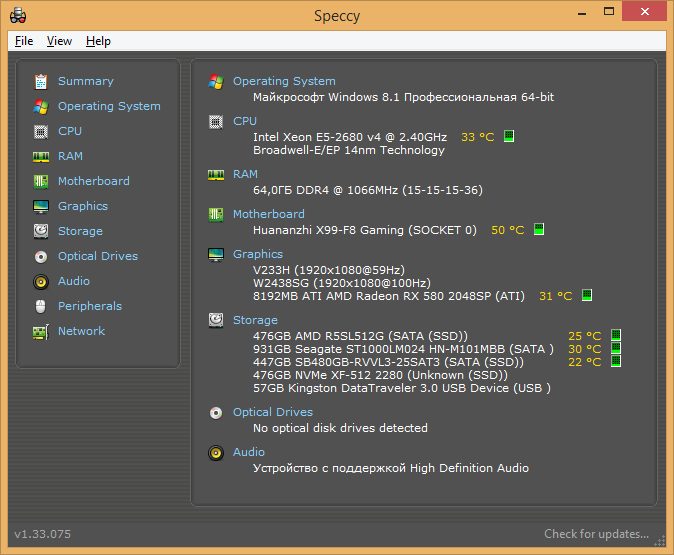
Task: Click the Summary icon in sidebar
Action: 41,81
